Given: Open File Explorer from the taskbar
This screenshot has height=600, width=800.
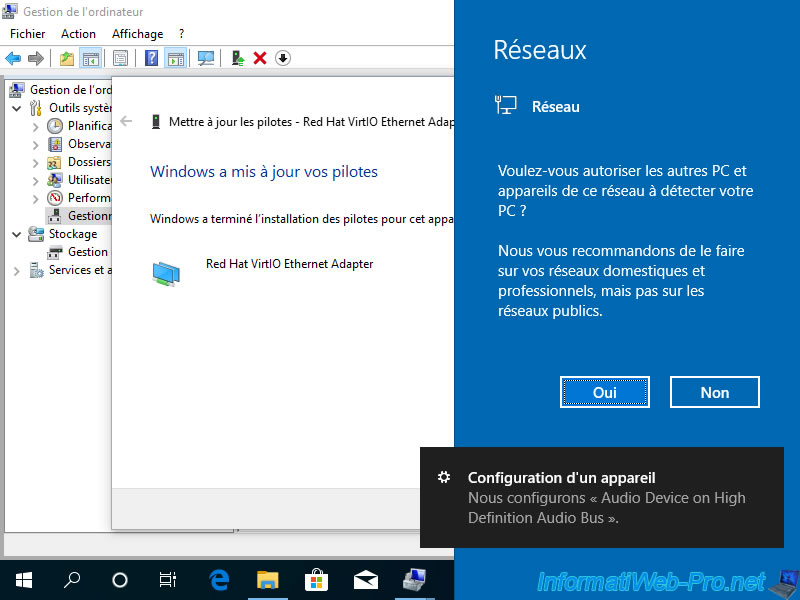Looking at the screenshot, I should pyautogui.click(x=268, y=580).
